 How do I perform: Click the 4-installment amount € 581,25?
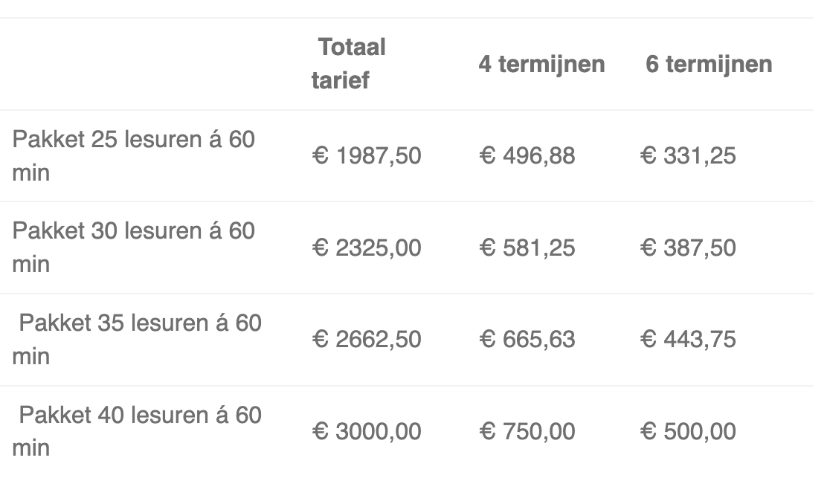(x=527, y=248)
